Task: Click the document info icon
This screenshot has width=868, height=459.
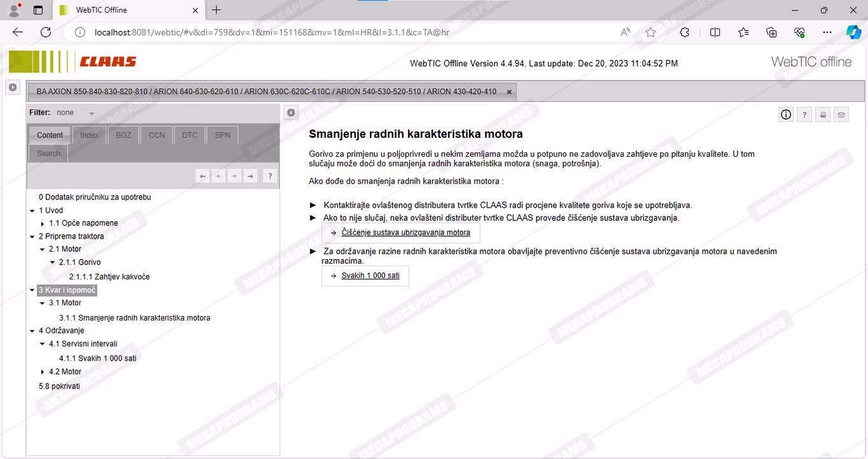Action: tap(786, 115)
